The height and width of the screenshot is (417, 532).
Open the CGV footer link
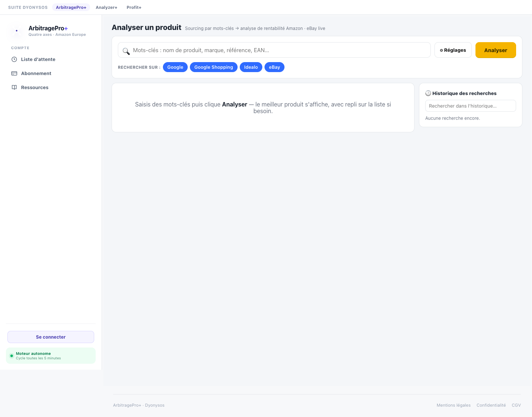click(516, 406)
